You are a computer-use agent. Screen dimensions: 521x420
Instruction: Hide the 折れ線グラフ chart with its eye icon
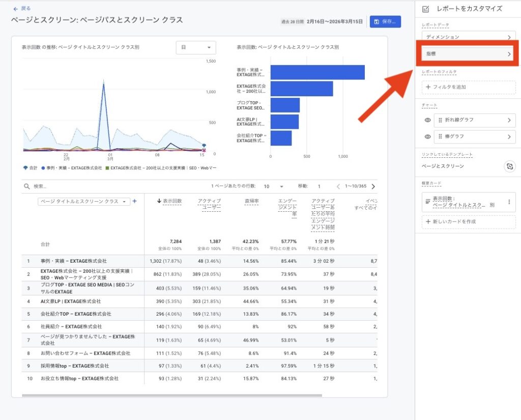427,120
